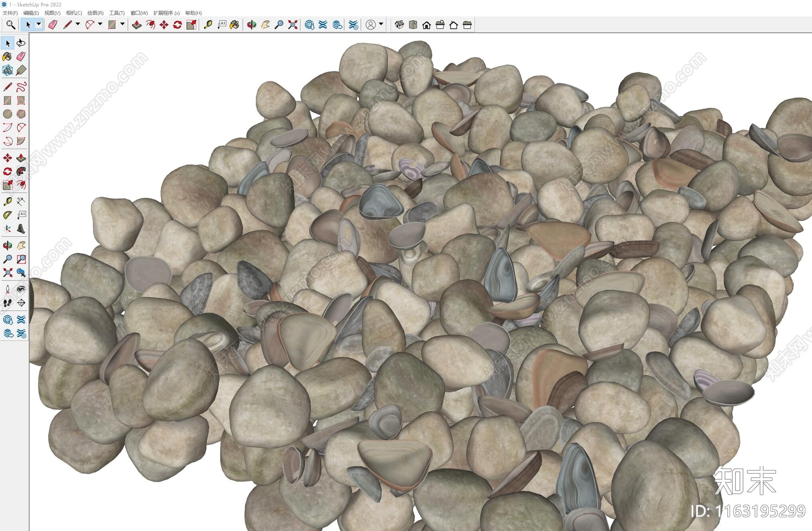Switch to Back view house icon
The width and height of the screenshot is (812, 531).
(x=454, y=24)
